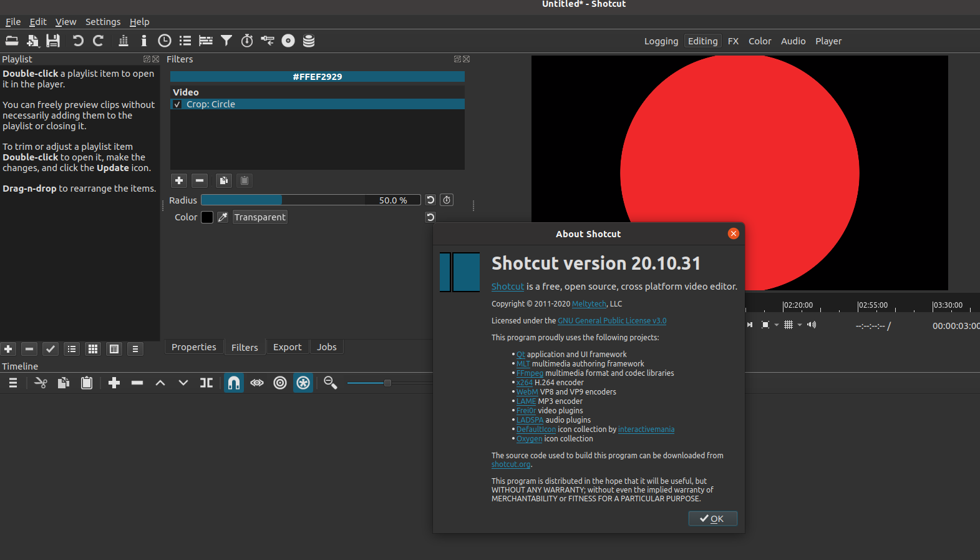Open the Timeline hamburger menu
The width and height of the screenshot is (980, 560).
tap(12, 383)
